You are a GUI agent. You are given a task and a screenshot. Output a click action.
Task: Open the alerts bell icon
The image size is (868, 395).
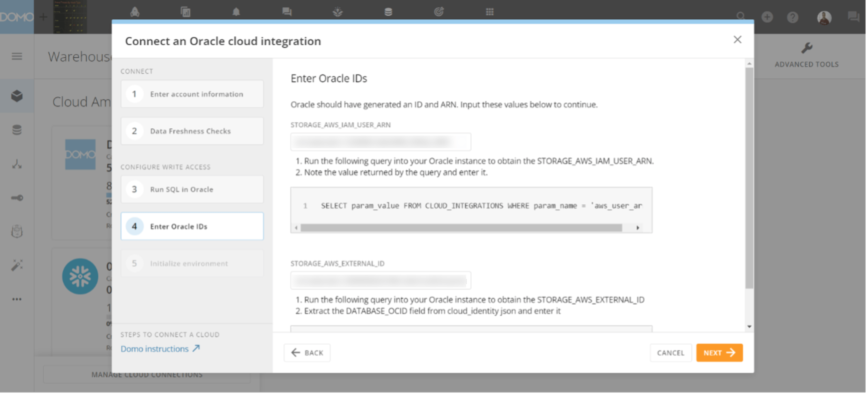[x=236, y=12]
